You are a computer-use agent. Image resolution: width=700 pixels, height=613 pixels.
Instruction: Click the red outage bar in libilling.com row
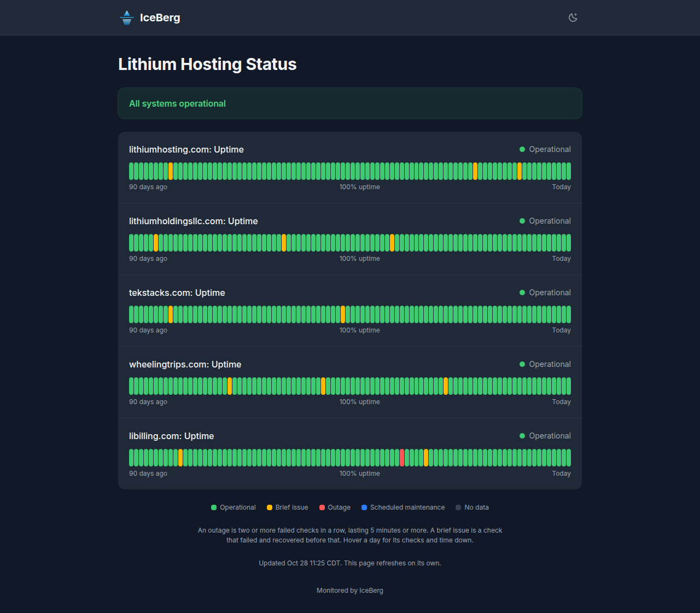(x=402, y=458)
